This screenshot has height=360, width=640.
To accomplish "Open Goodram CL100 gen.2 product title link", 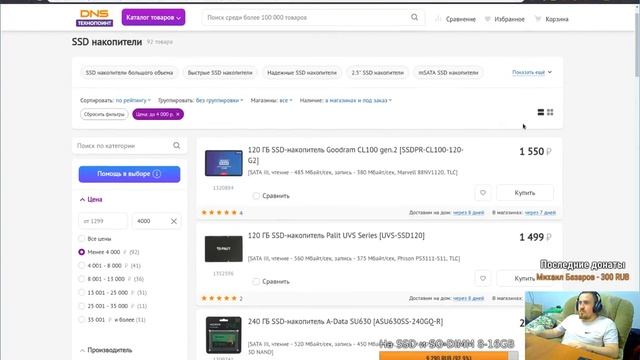I will (356, 155).
